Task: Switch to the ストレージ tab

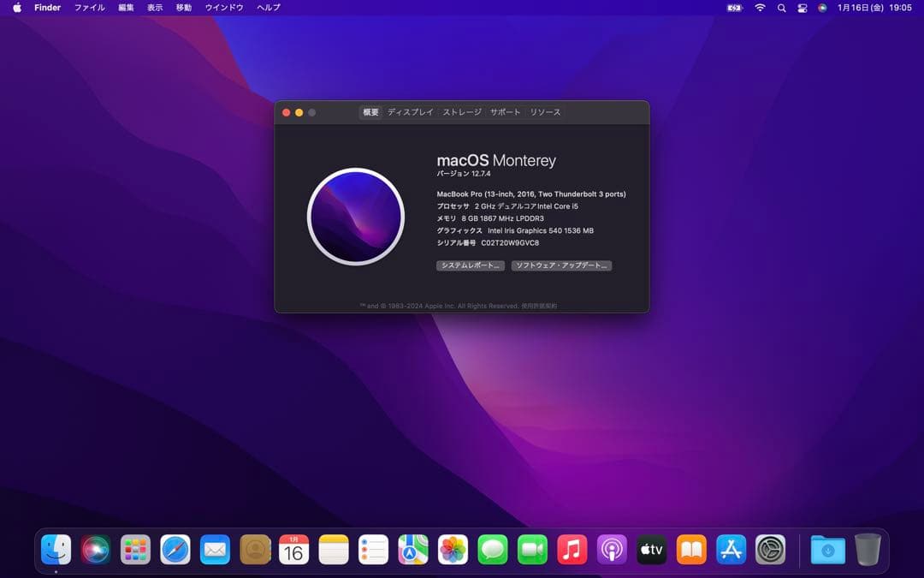Action: (x=461, y=112)
